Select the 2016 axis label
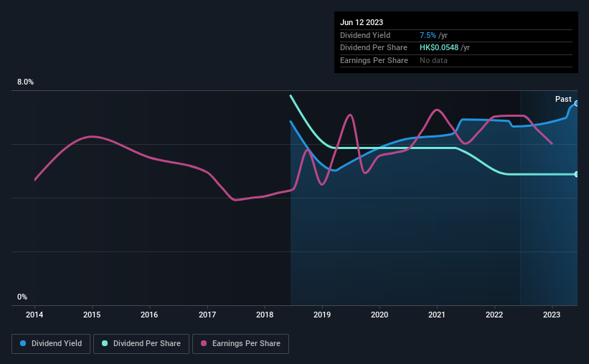Screen dimensions: 589x364 [149, 315]
